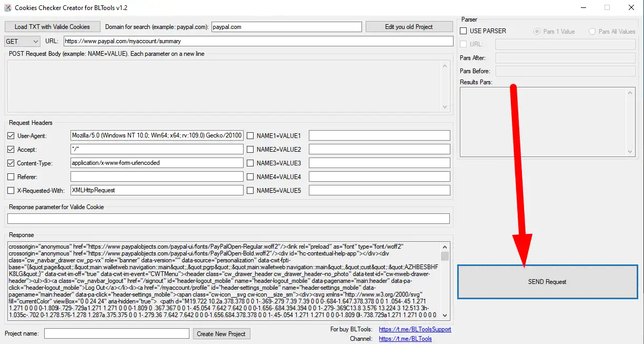Screen dimensions: 644x344
Task: Open the BLTools channel link
Action: point(405,339)
